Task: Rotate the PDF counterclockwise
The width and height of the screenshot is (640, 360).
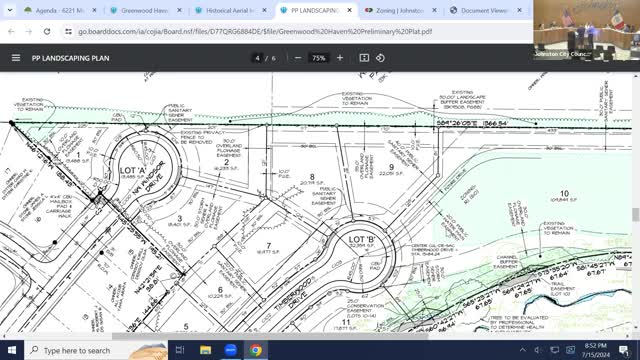Action: click(380, 58)
